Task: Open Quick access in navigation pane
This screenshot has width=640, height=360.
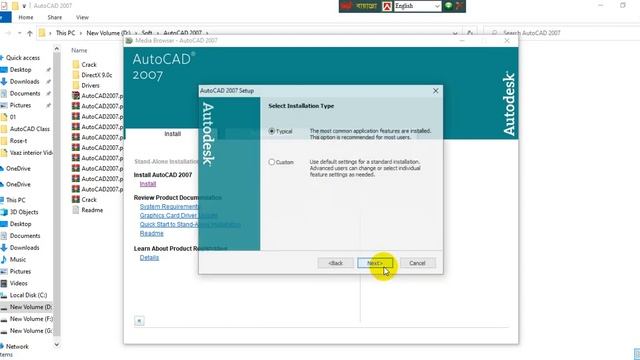Action: 23,58
